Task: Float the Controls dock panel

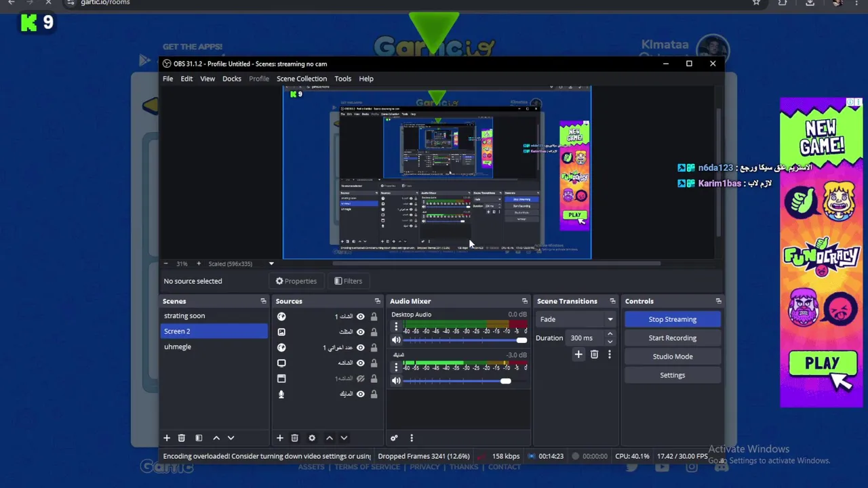Action: [x=718, y=301]
